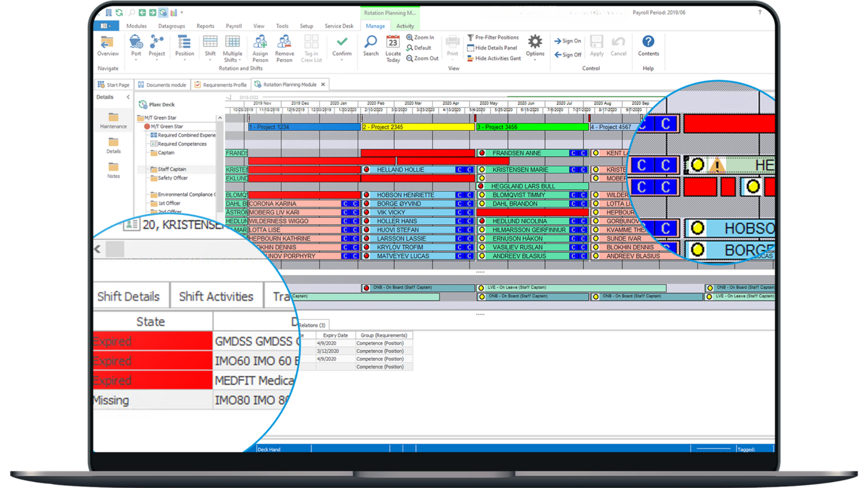Screen dimensions: 868x488
Task: Click the Group (Requirements) column header
Action: click(x=384, y=336)
